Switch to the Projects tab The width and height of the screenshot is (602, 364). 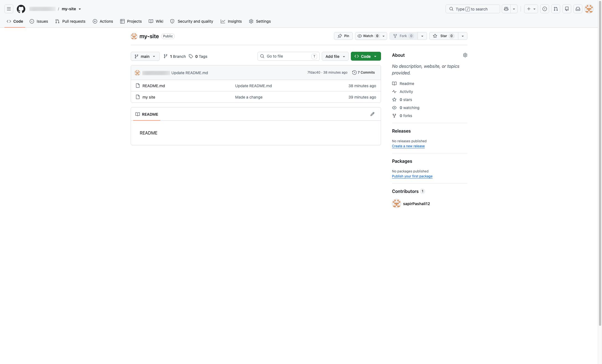(x=131, y=21)
